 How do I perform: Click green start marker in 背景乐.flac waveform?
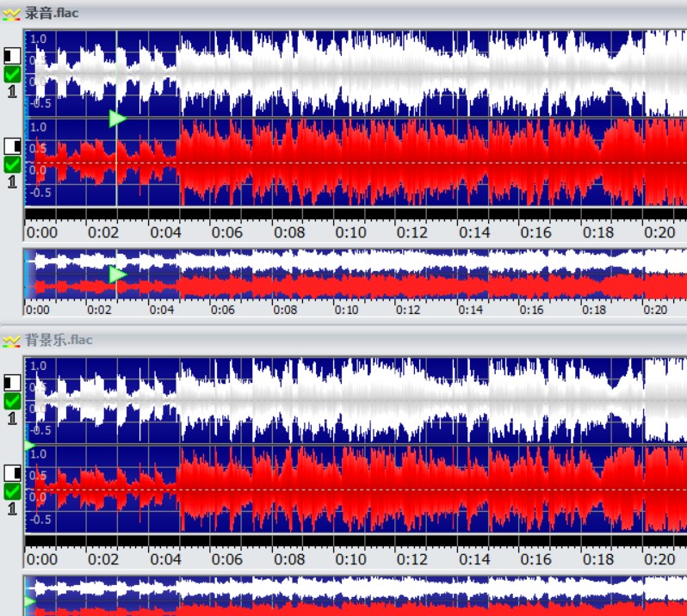[29, 446]
